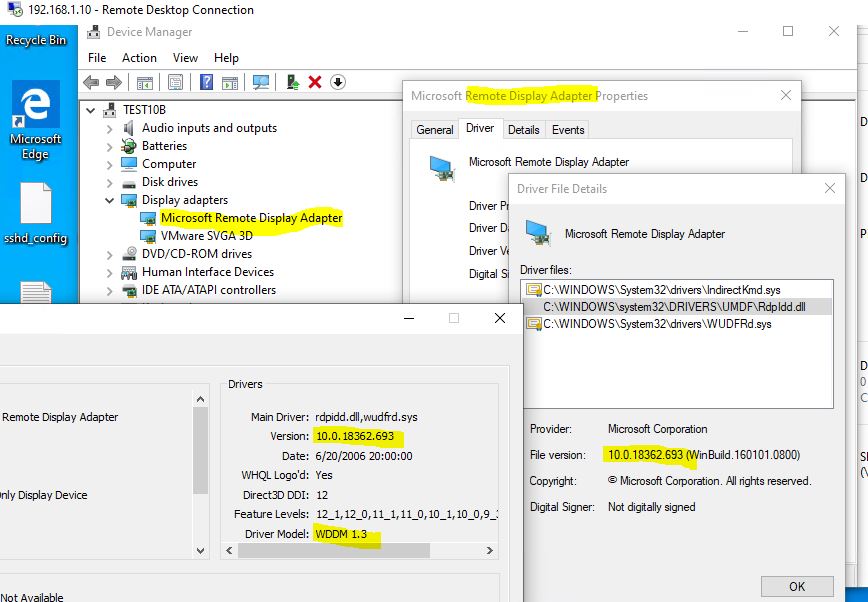Viewport: 868px width, 602px height.
Task: Select the Display adapters category label
Action: pos(185,200)
